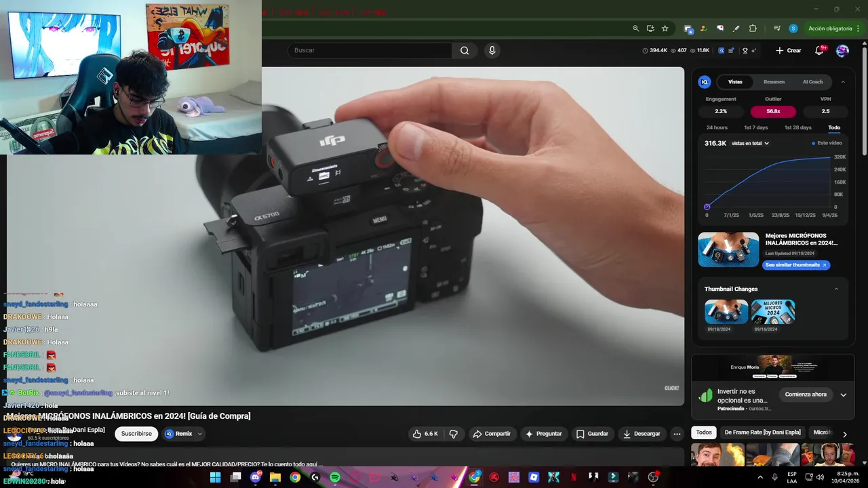
Task: Select the 24 hours range
Action: point(717,127)
